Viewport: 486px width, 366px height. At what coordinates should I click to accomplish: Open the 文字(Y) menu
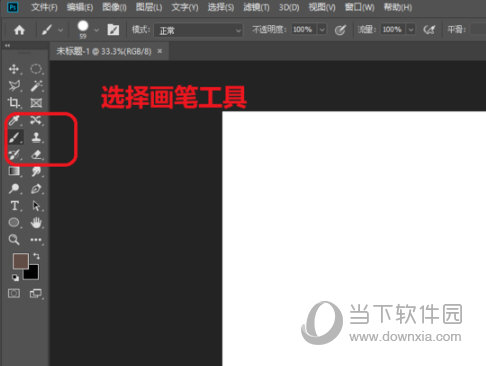(185, 7)
